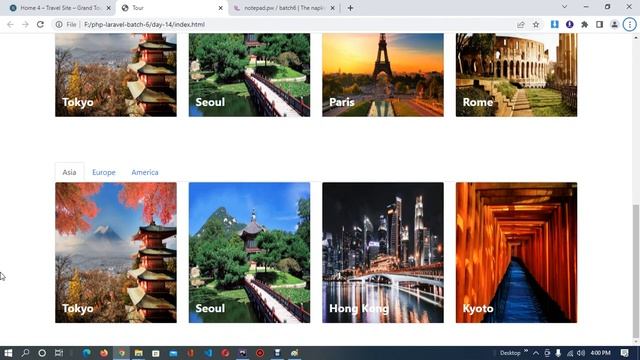
Task: Open File Explorer from the taskbar
Action: [x=138, y=353]
